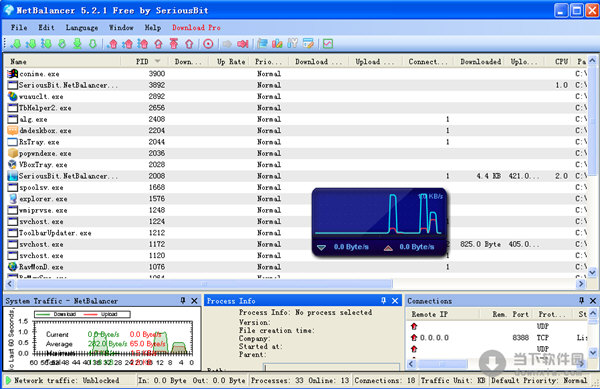Click the download triangle icon in traffic widget
Image resolution: width=600 pixels, height=389 pixels.
tap(321, 248)
